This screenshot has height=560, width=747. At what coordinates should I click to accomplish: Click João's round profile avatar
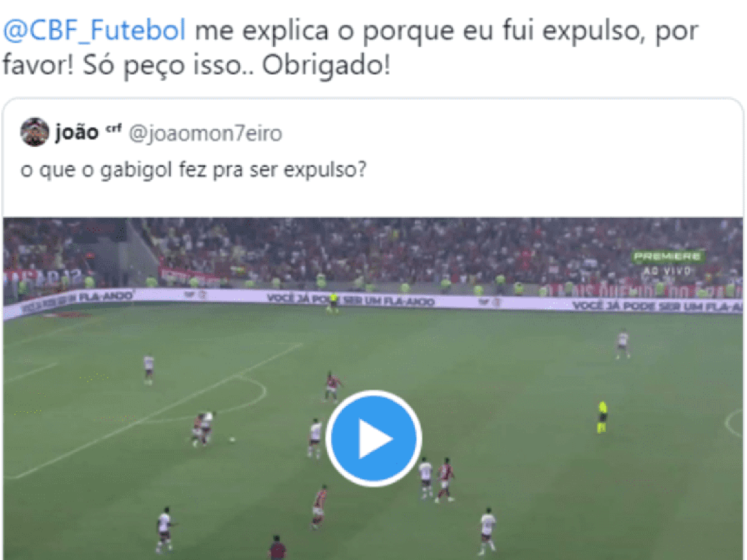click(35, 132)
